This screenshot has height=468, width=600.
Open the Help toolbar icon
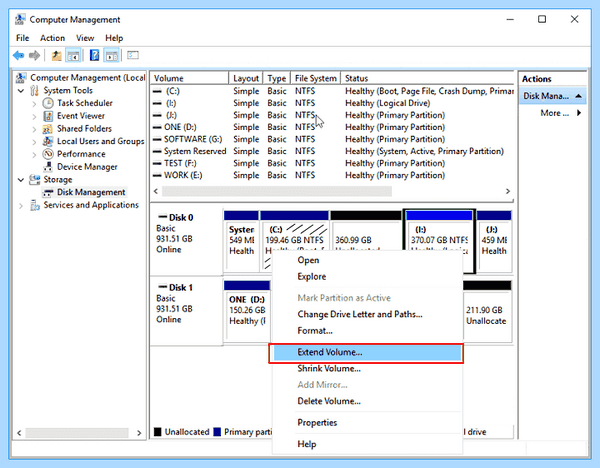94,55
